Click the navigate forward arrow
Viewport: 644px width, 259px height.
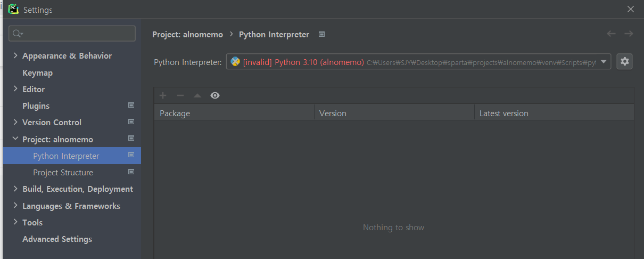[629, 34]
